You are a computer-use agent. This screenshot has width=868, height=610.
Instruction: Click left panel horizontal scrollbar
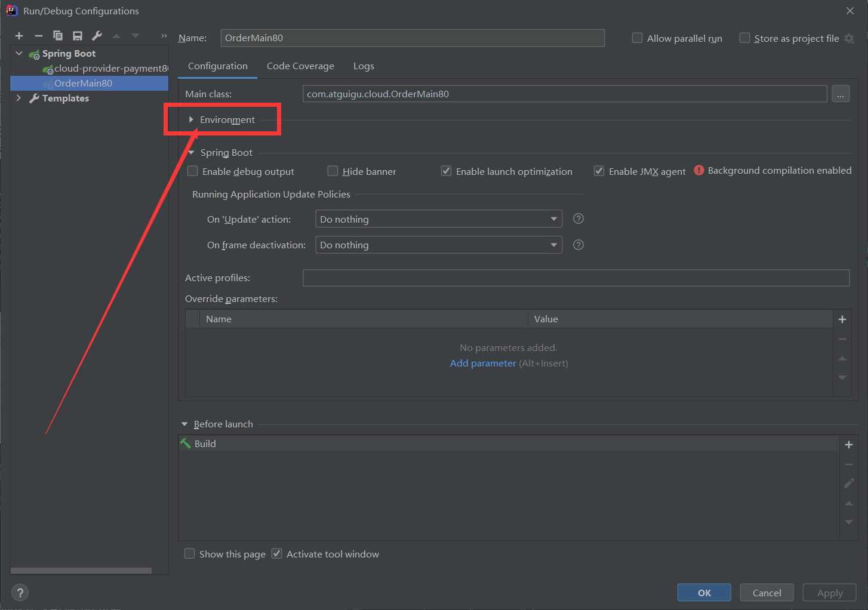point(81,571)
